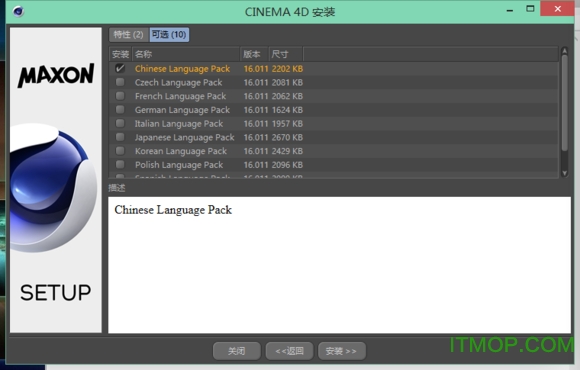Minimize the CINEMA 4D installer window
580x370 pixels.
tap(510, 11)
